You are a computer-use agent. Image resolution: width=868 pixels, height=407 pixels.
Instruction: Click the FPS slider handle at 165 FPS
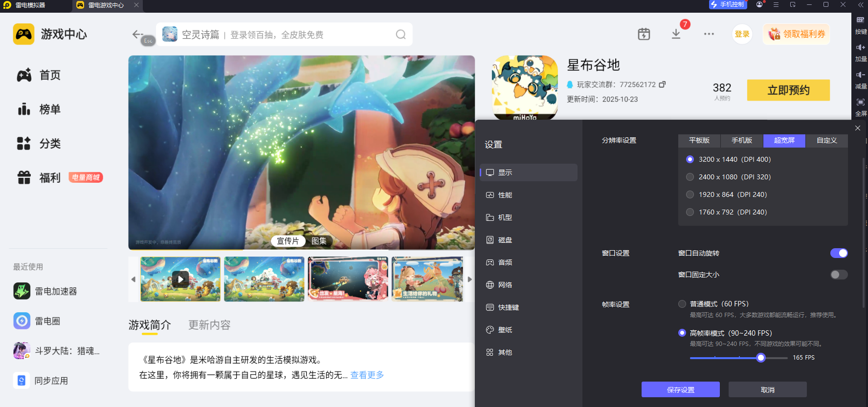point(760,358)
